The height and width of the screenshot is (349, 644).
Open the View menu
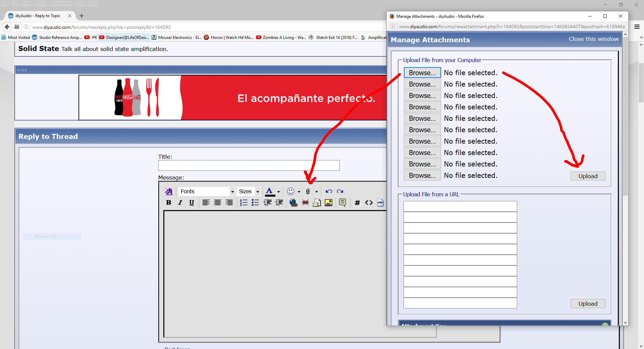pyautogui.click(x=27, y=3)
